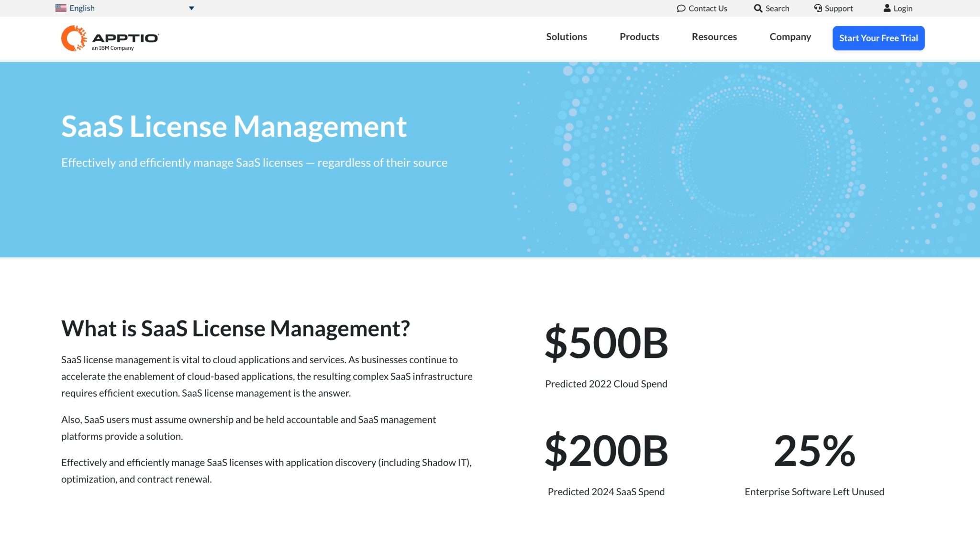The height and width of the screenshot is (533, 980).
Task: Click the Contact Us chat bubble icon
Action: point(681,8)
